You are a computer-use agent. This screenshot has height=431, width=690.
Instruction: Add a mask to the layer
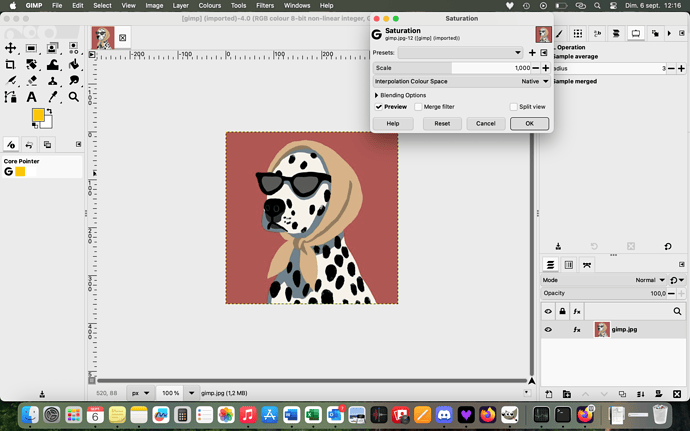(659, 394)
